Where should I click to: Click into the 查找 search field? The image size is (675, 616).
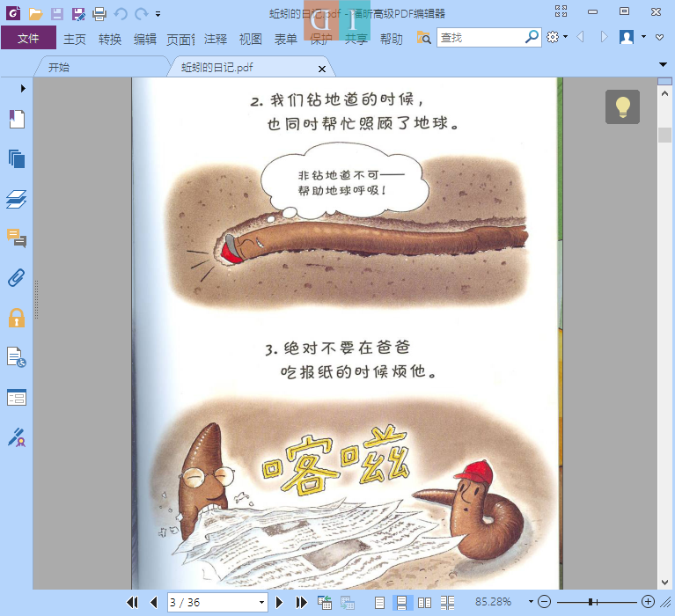click(x=481, y=38)
